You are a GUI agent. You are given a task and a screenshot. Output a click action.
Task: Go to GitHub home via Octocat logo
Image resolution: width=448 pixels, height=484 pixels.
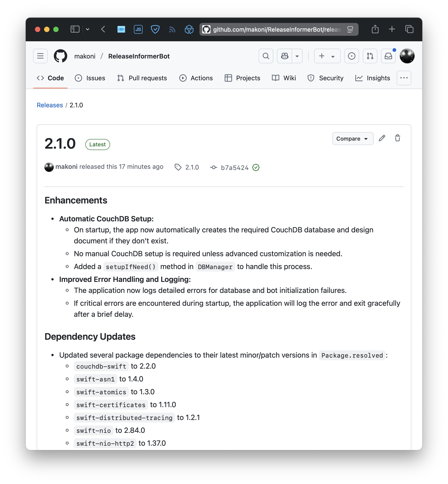click(60, 56)
